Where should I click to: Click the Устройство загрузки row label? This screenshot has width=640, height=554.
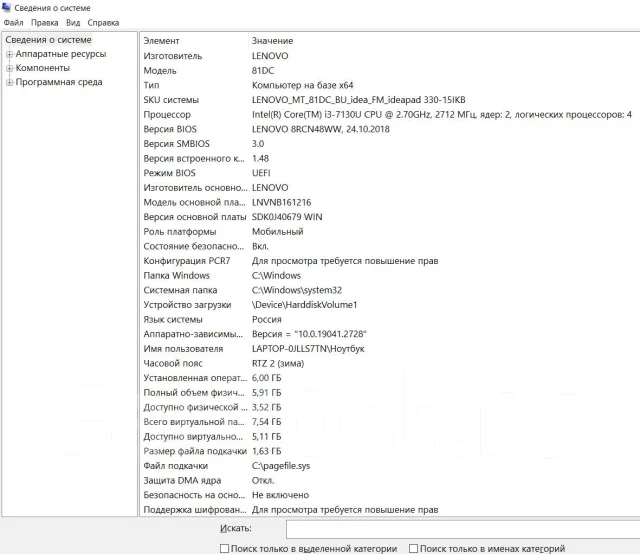click(187, 305)
